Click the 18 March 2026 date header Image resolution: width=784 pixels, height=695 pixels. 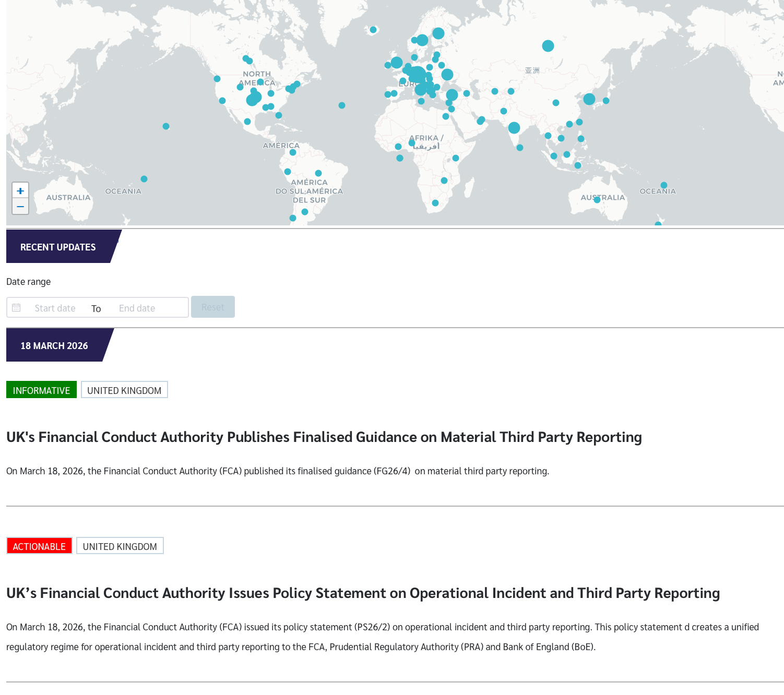tap(54, 345)
